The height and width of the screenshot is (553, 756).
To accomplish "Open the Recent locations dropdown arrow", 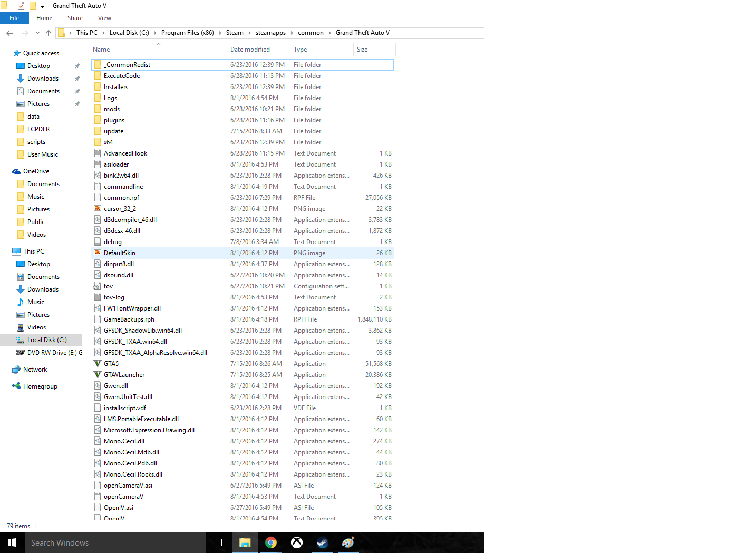I will tap(37, 33).
